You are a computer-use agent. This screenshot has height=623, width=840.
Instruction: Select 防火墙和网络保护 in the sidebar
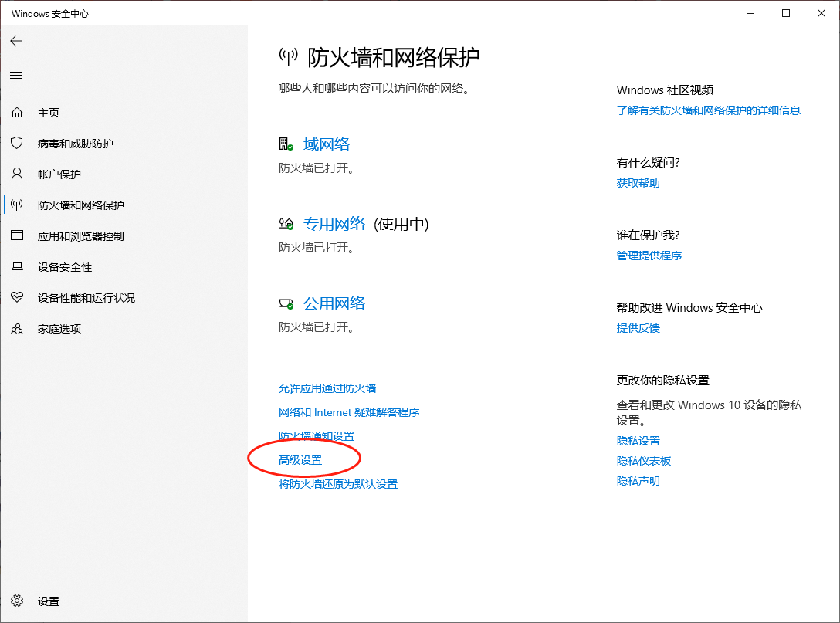click(x=80, y=205)
